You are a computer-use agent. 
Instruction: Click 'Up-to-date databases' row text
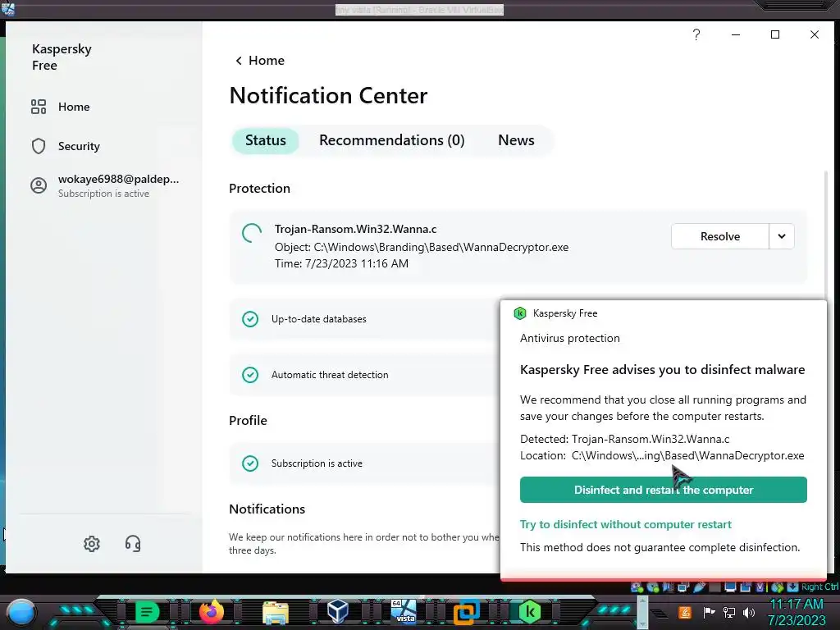click(319, 319)
